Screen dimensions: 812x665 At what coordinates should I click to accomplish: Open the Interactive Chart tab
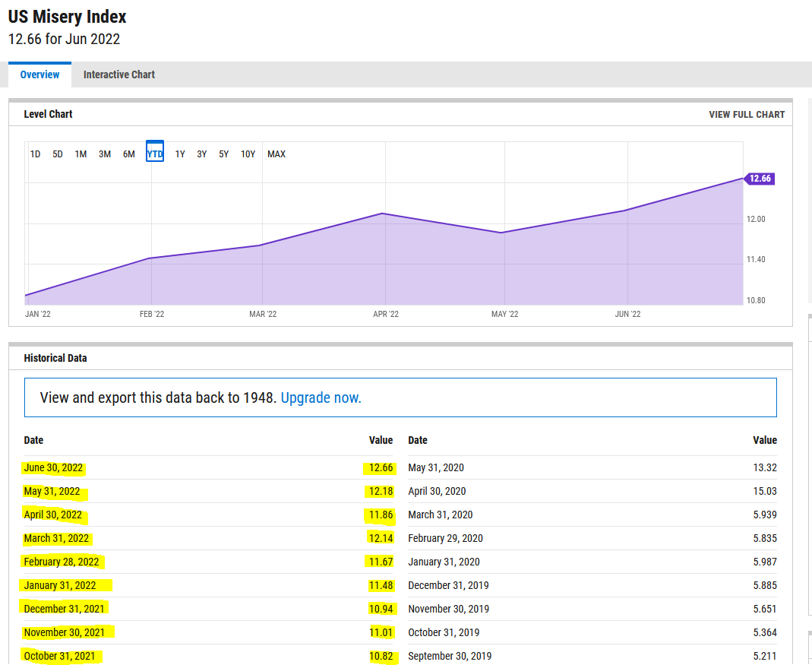(119, 74)
